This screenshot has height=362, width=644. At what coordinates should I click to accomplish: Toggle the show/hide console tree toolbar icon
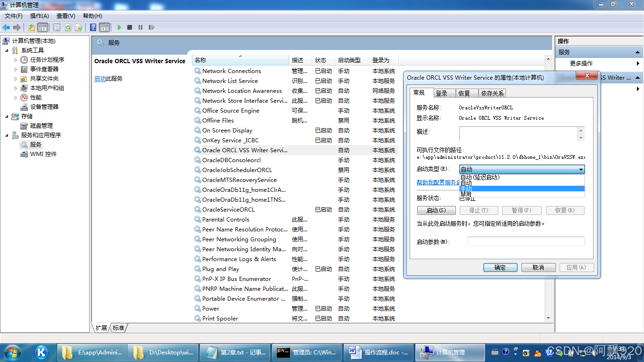[x=42, y=27]
